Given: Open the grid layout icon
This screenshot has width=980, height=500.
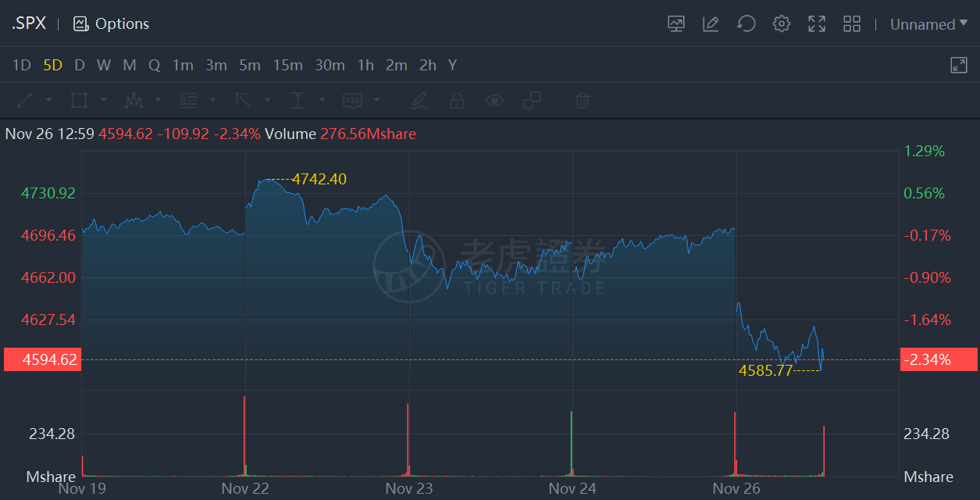Looking at the screenshot, I should pos(852,23).
